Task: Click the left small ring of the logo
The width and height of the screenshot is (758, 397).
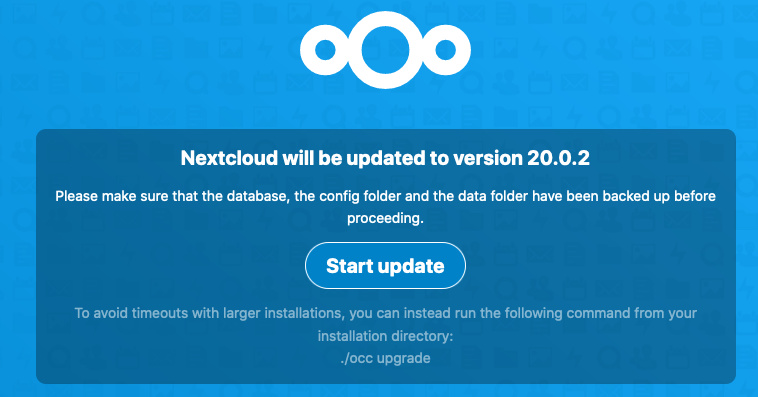Action: (325, 50)
